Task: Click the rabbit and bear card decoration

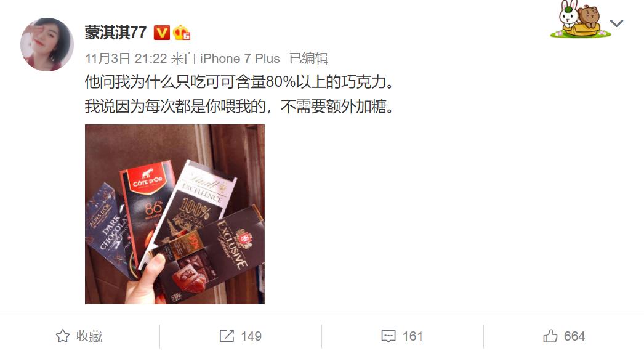Action: [x=580, y=19]
